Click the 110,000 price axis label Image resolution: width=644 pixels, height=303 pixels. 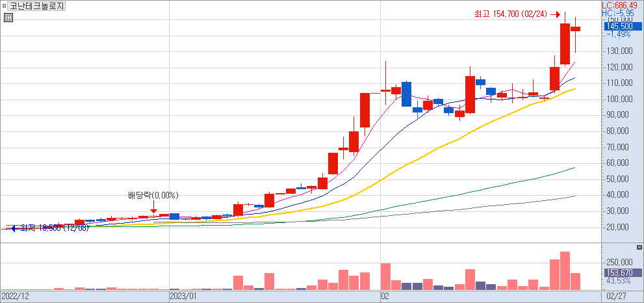(619, 83)
